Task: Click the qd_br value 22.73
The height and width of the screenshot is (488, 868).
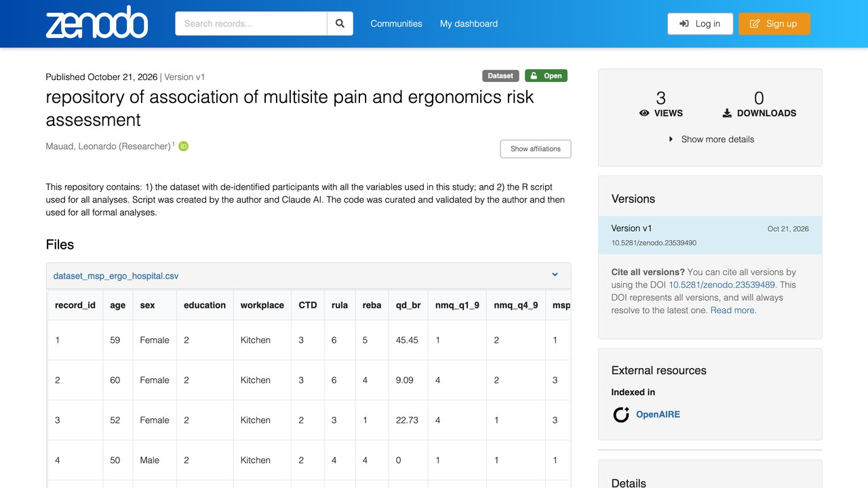Action: click(x=407, y=420)
